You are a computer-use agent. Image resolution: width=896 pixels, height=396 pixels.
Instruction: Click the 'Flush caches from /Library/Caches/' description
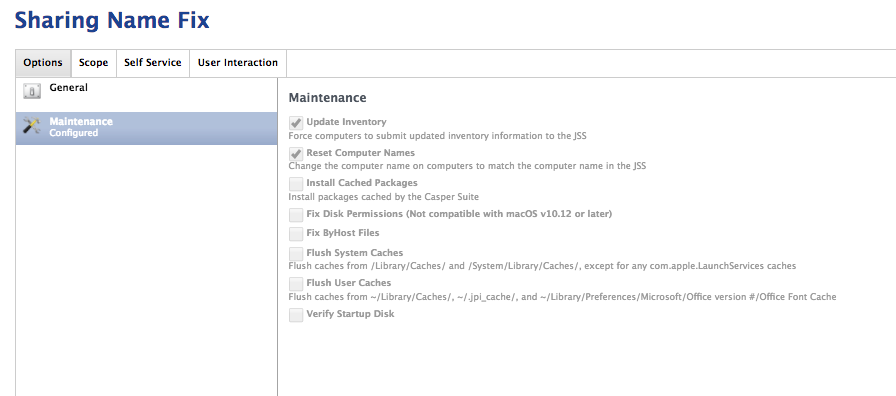(x=542, y=266)
